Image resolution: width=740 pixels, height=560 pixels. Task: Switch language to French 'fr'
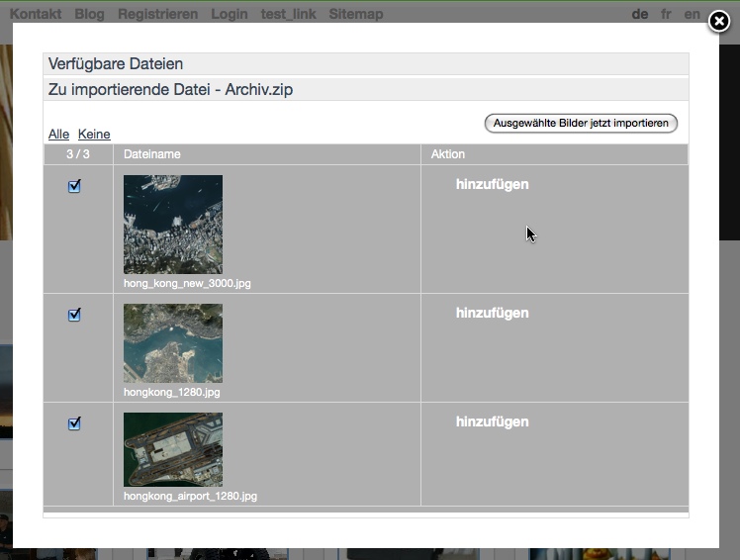click(x=667, y=14)
